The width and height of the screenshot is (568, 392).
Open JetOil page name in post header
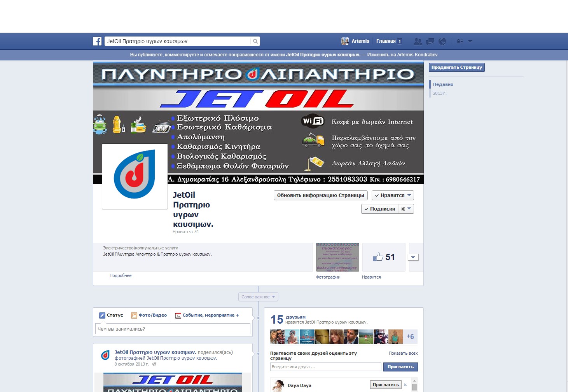click(x=155, y=352)
